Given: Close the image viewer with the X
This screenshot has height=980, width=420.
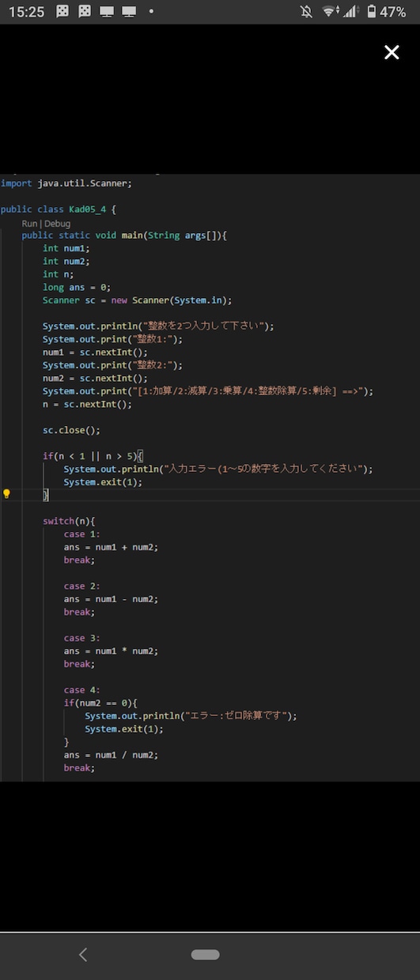Looking at the screenshot, I should pos(392,52).
